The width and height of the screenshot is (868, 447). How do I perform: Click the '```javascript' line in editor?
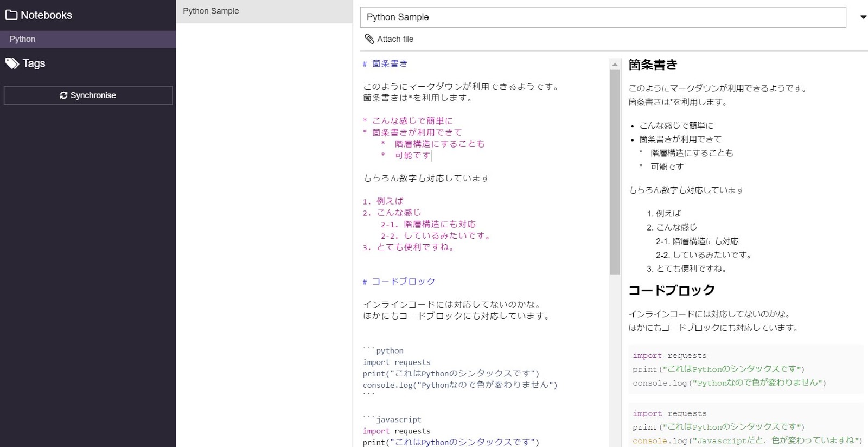(x=392, y=419)
